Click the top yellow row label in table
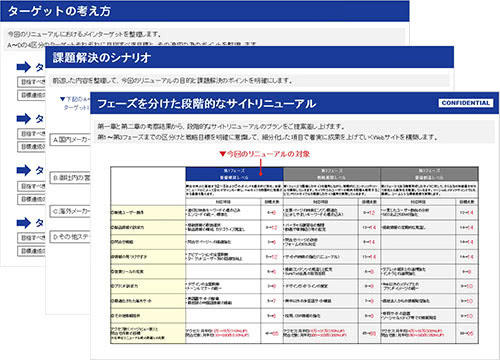 [x=148, y=212]
